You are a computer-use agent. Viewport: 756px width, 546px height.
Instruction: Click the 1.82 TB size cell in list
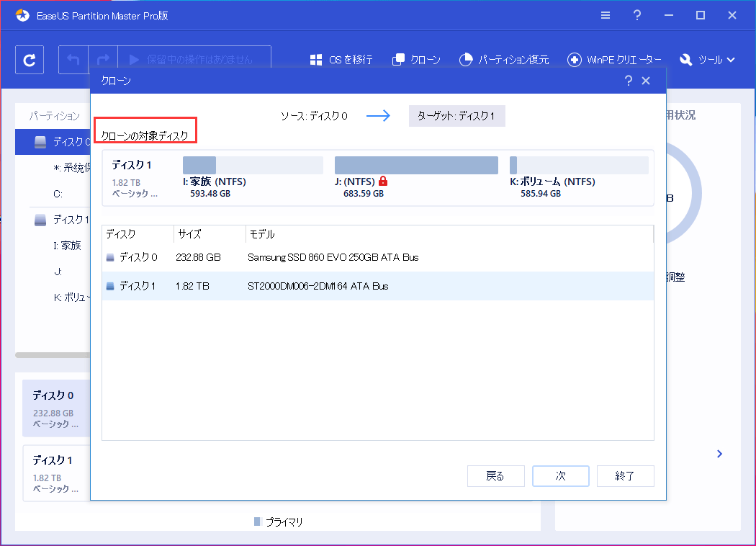point(192,286)
